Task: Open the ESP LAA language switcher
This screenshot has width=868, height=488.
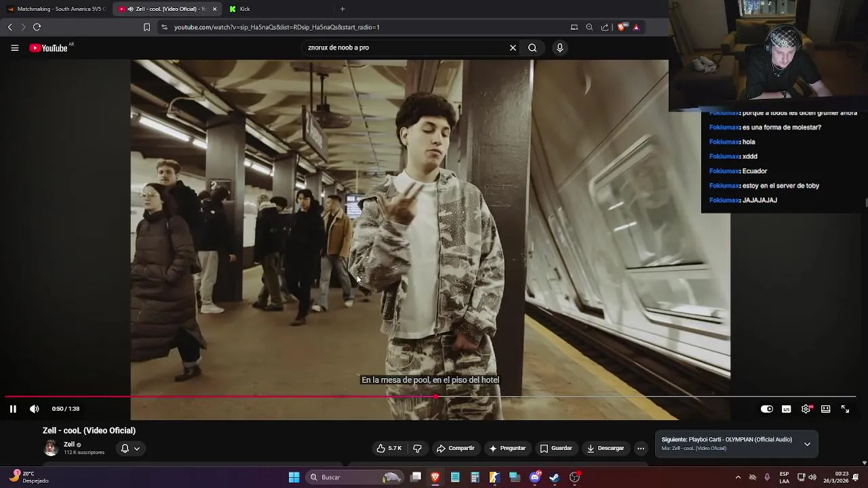Action: [x=784, y=477]
